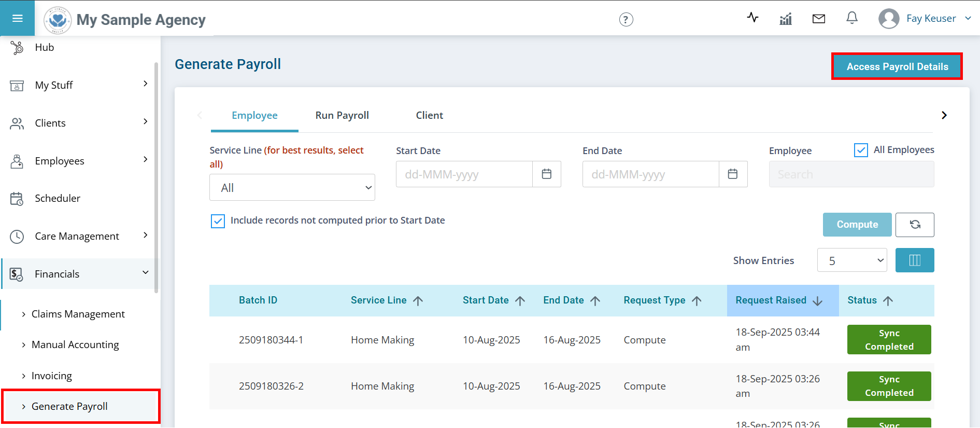The image size is (980, 428).
Task: Click the Compute button
Action: [x=857, y=225]
